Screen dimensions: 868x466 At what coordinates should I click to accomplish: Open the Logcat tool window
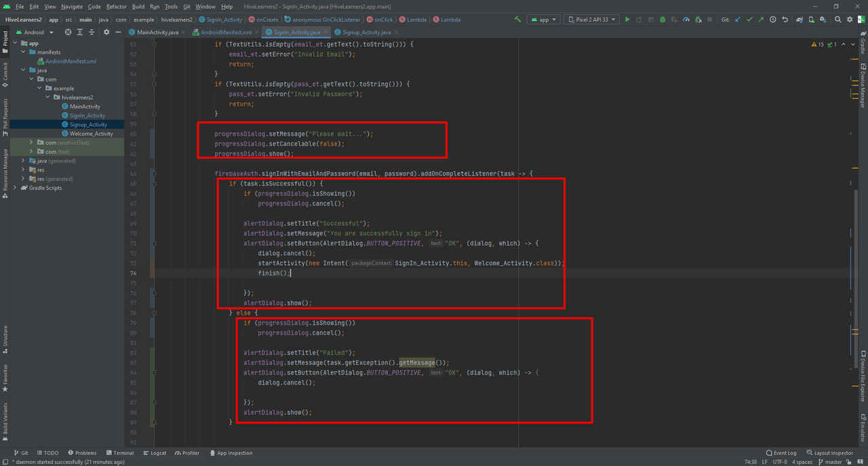pyautogui.click(x=155, y=453)
